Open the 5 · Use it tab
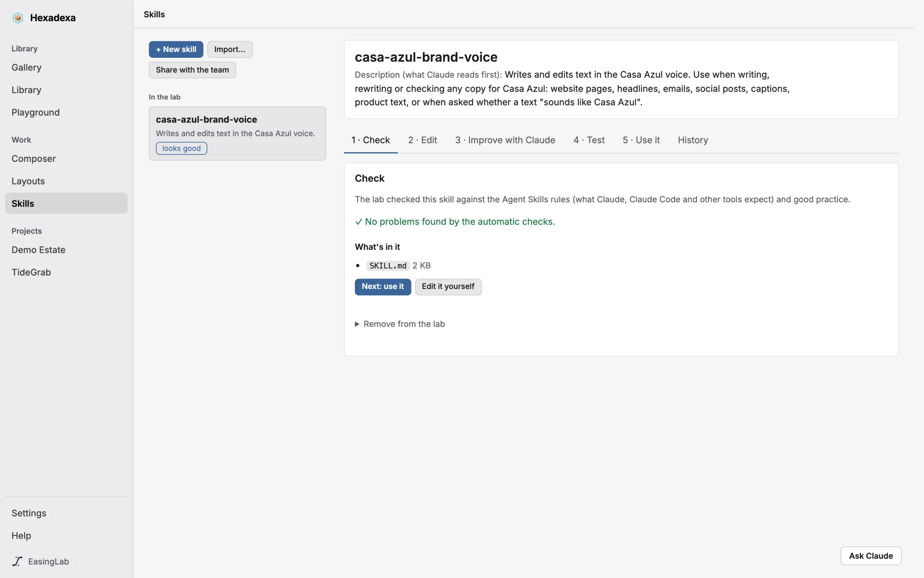 [x=641, y=140]
